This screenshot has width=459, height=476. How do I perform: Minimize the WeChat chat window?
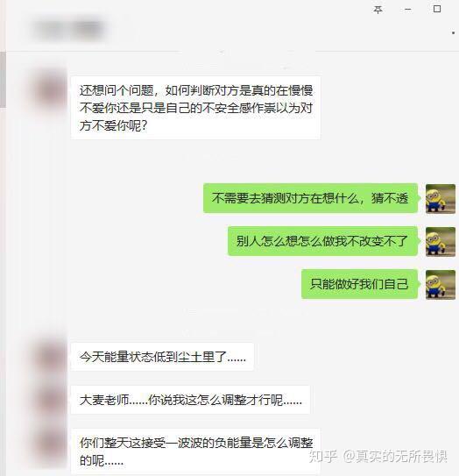[407, 10]
